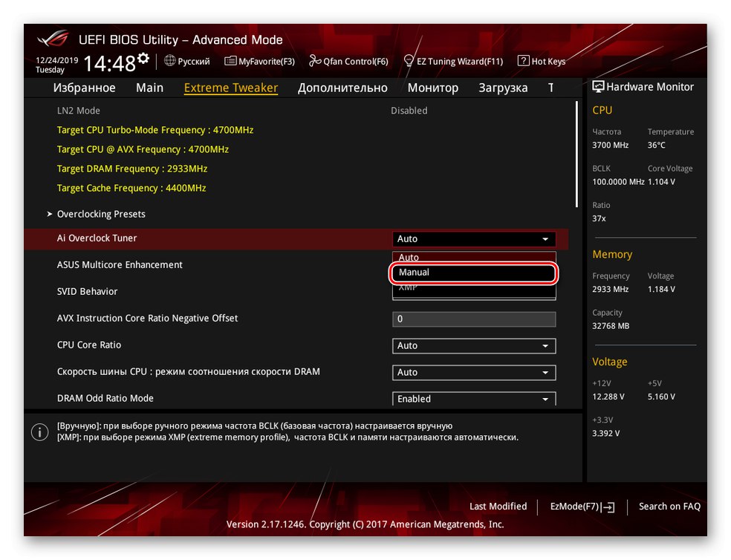Open the Дополнительно tab

pos(342,88)
